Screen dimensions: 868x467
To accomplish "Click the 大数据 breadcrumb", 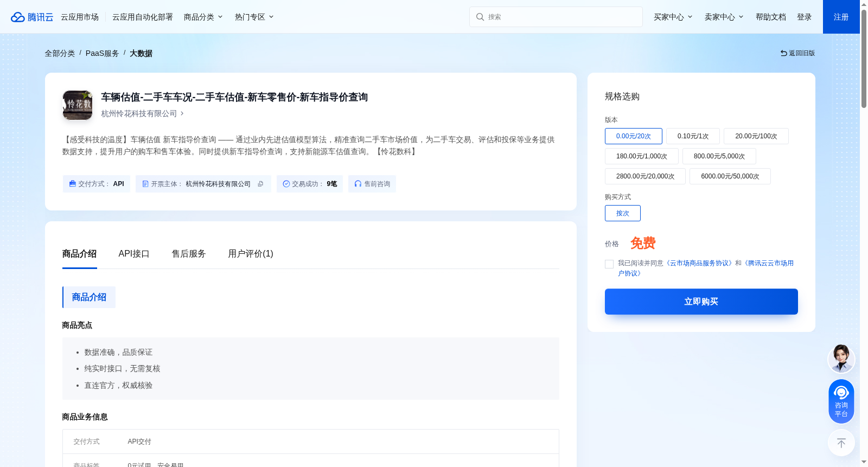I will (141, 53).
